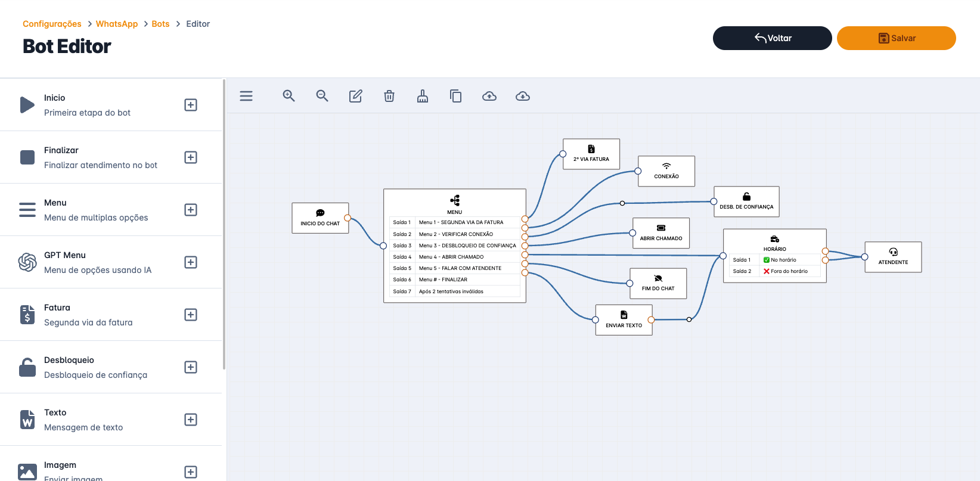The width and height of the screenshot is (980, 481).
Task: Click the cloud download toolbar icon
Action: (523, 96)
